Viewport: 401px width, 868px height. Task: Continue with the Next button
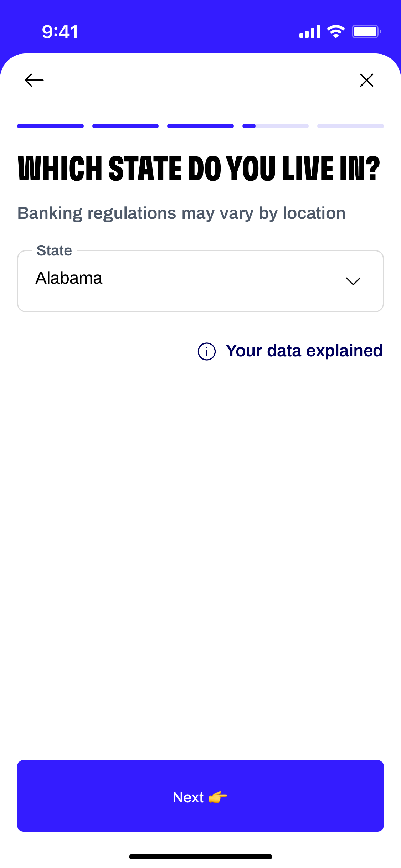point(200,796)
